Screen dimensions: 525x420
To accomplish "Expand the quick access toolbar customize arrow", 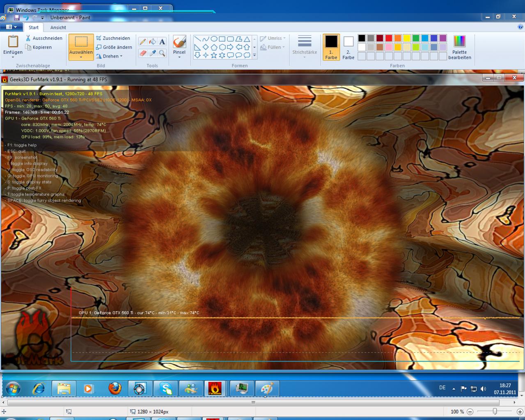I will click(x=42, y=18).
